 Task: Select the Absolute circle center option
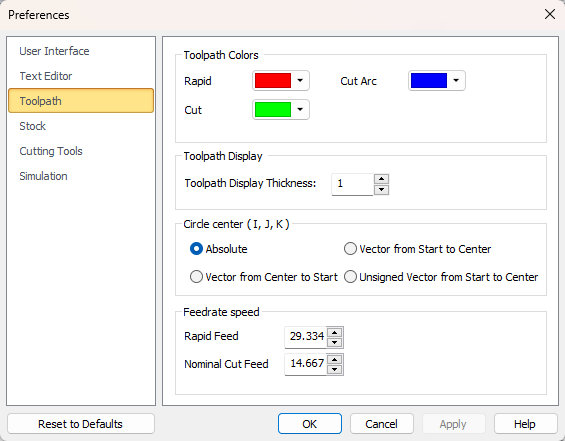[218, 249]
